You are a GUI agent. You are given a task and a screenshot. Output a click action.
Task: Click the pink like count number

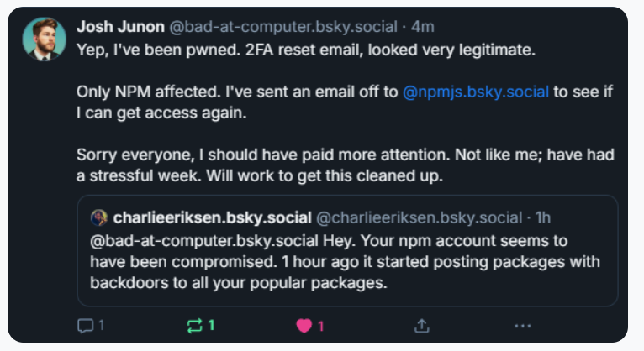(321, 325)
